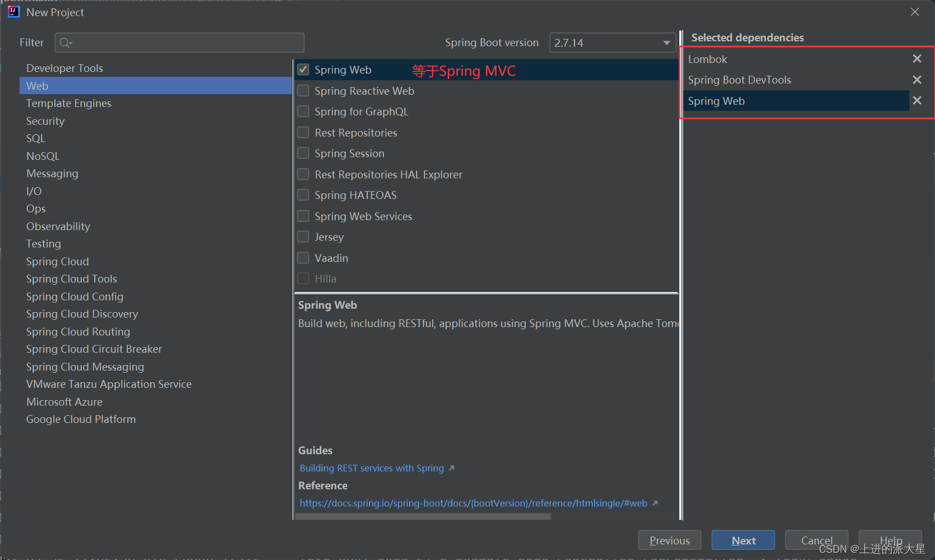Click the horizontal scrollbar under description
The height and width of the screenshot is (560, 935).
point(423,517)
